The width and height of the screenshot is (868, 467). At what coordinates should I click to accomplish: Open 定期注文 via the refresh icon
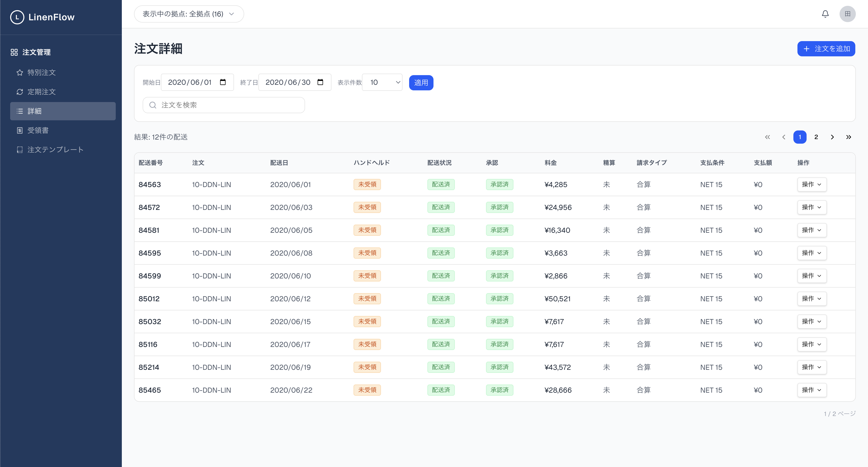(19, 92)
